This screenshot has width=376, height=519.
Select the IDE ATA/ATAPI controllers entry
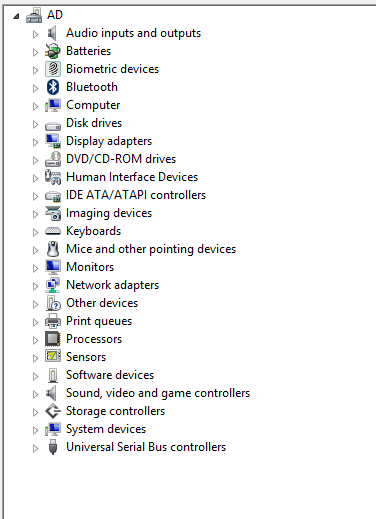[x=136, y=195]
